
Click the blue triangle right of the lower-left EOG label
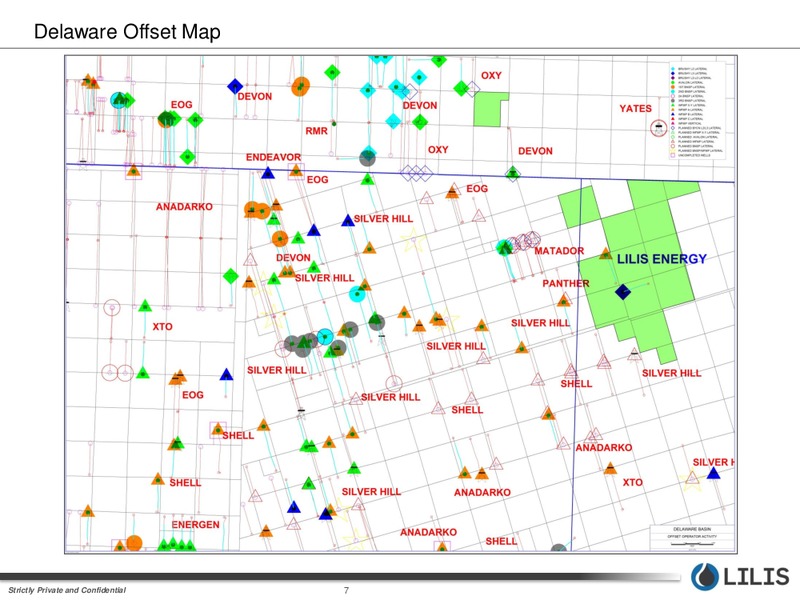tap(226, 374)
